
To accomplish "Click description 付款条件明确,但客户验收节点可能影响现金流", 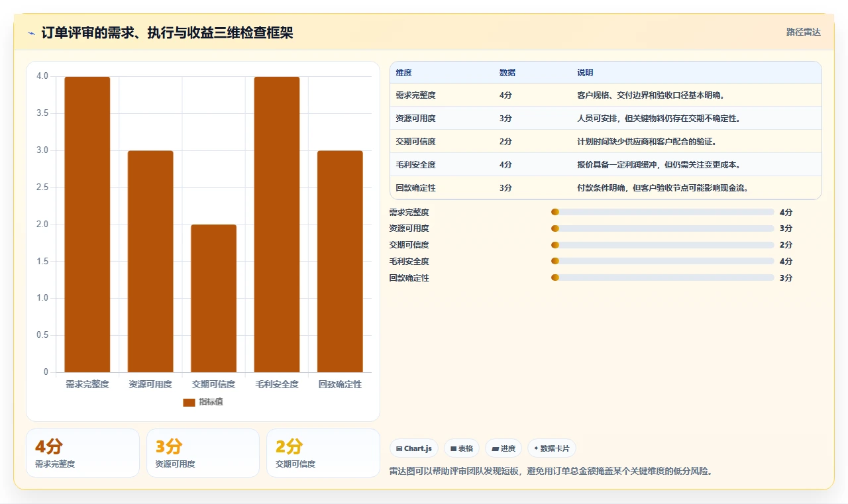I will 663,188.
